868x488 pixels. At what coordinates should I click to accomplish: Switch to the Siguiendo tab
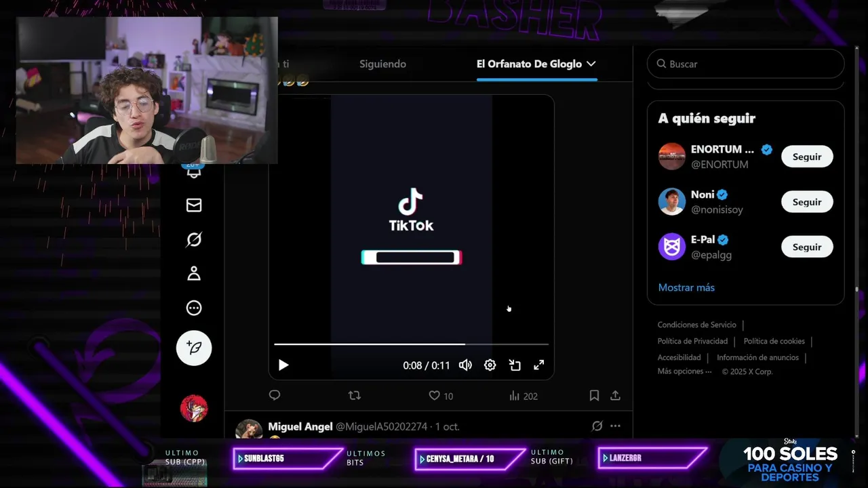point(382,64)
